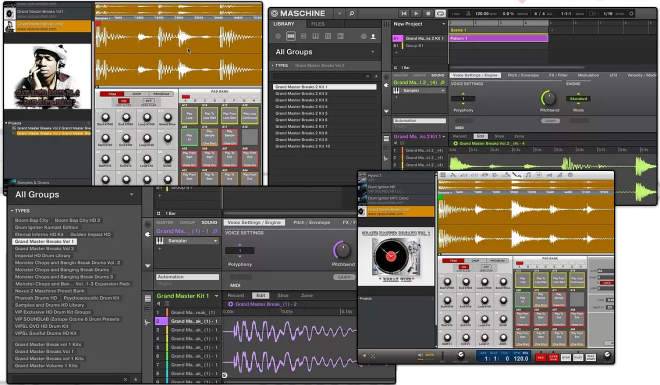660x385 pixels.
Task: Open the Modulation parameter tab
Action: (588, 75)
